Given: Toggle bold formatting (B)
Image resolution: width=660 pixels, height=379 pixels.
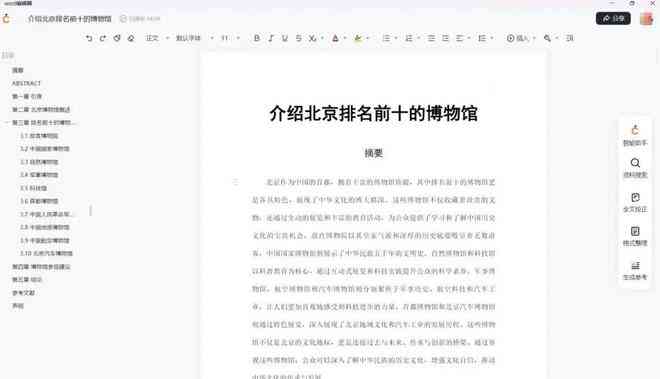Looking at the screenshot, I should tap(257, 38).
